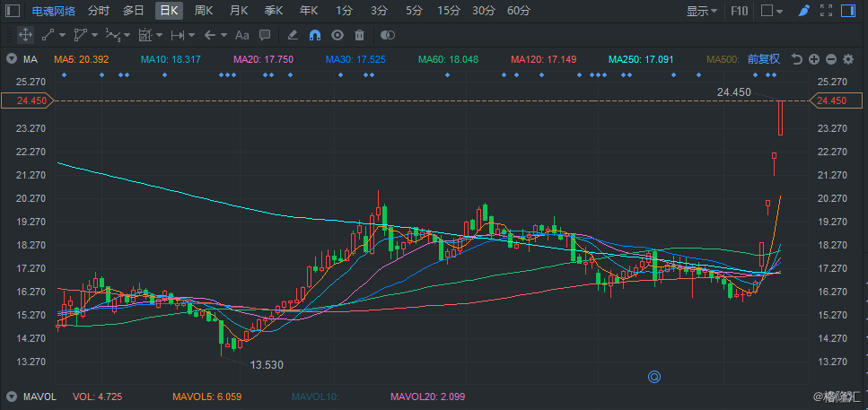Image resolution: width=868 pixels, height=410 pixels.
Task: Click the 前复权 adjustment button
Action: (764, 59)
